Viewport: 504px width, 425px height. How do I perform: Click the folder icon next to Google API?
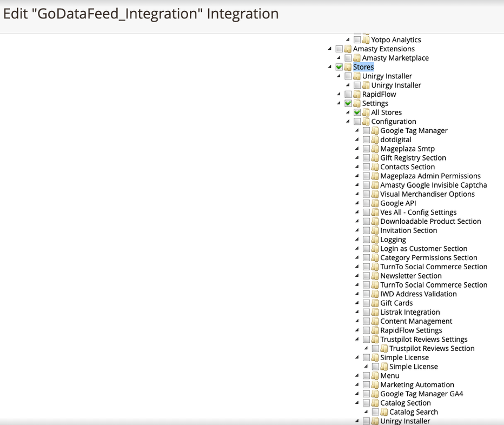pyautogui.click(x=375, y=203)
